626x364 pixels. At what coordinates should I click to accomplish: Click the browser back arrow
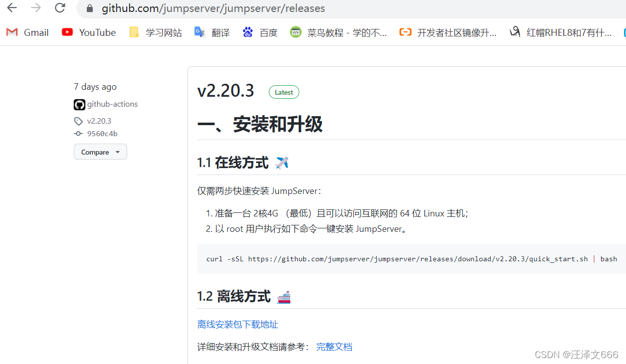tap(11, 8)
